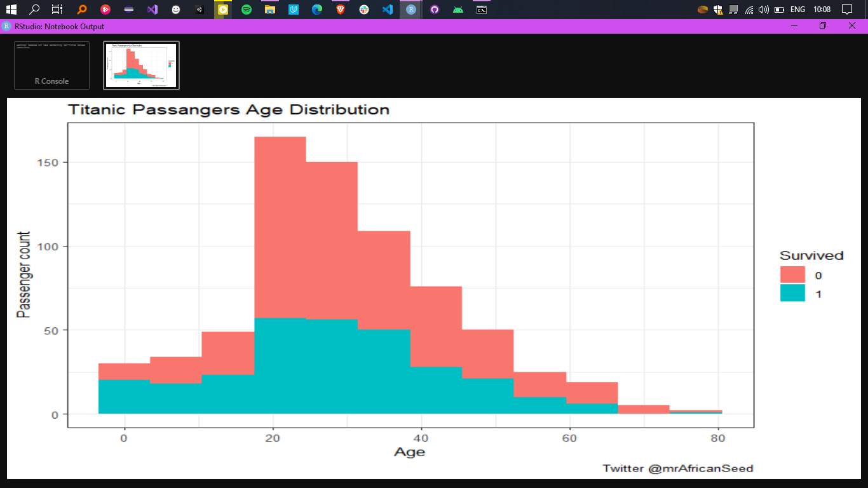Image resolution: width=868 pixels, height=488 pixels.
Task: Open Visual Studio Code on the taskbar
Action: tap(388, 10)
